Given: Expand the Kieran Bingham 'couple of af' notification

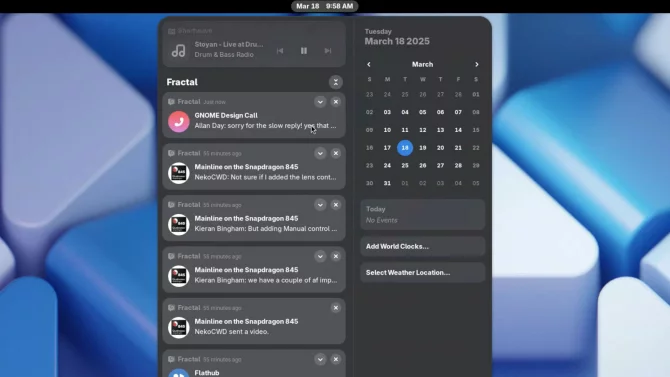Looking at the screenshot, I should point(320,256).
